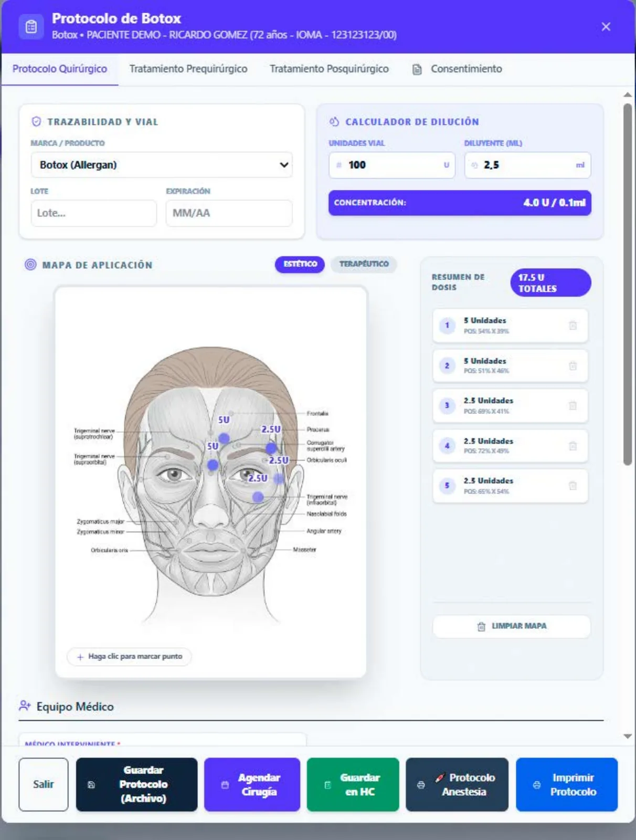Click the 2.5U point at eye's outer corner
Image resolution: width=636 pixels, height=840 pixels.
(x=279, y=478)
